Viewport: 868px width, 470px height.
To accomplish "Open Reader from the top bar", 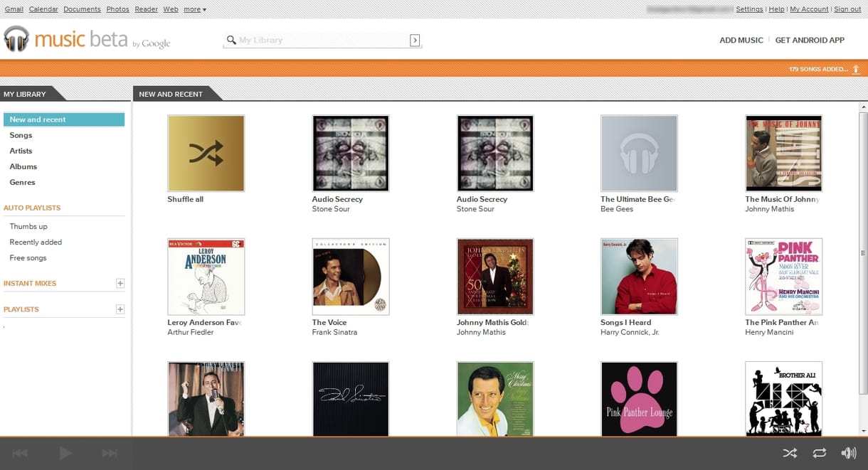I will [x=146, y=9].
